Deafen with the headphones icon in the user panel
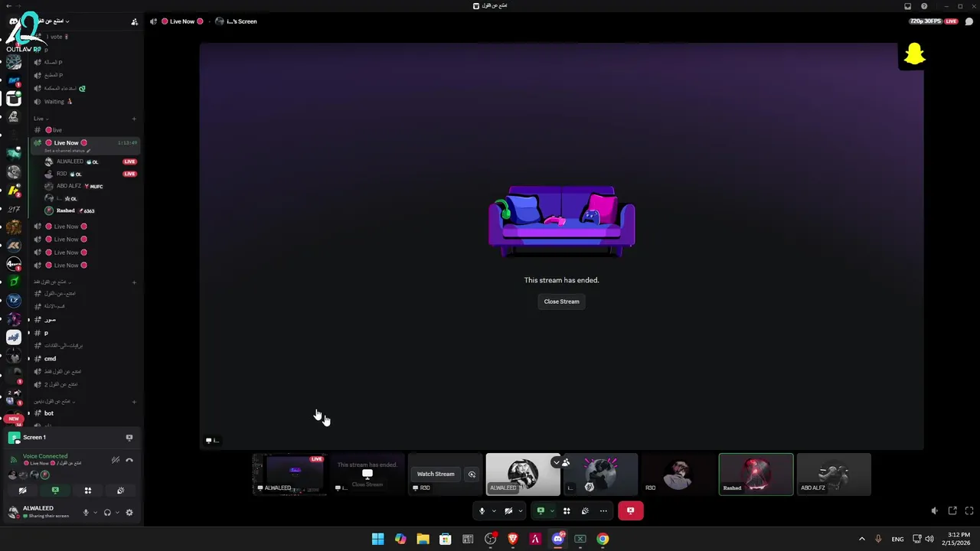 click(x=107, y=513)
